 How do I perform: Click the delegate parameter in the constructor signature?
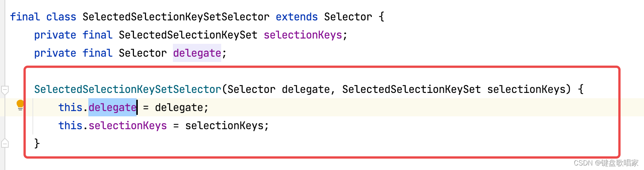click(306, 90)
